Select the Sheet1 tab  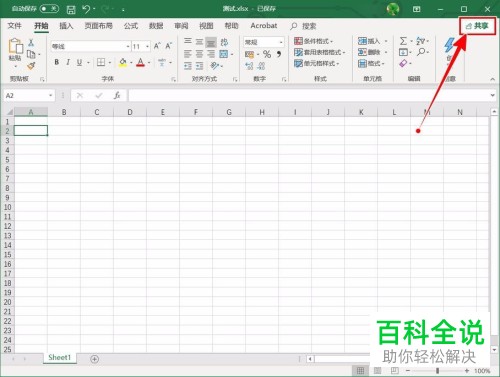pos(60,357)
